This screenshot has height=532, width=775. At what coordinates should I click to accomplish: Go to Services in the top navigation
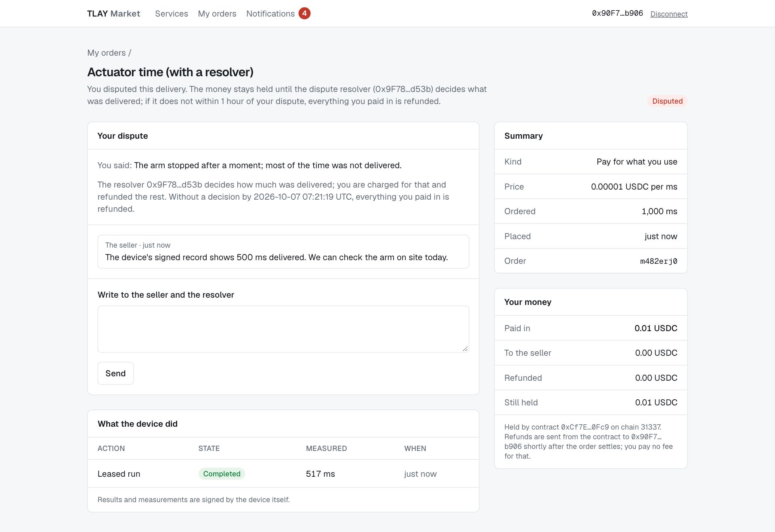click(x=172, y=14)
